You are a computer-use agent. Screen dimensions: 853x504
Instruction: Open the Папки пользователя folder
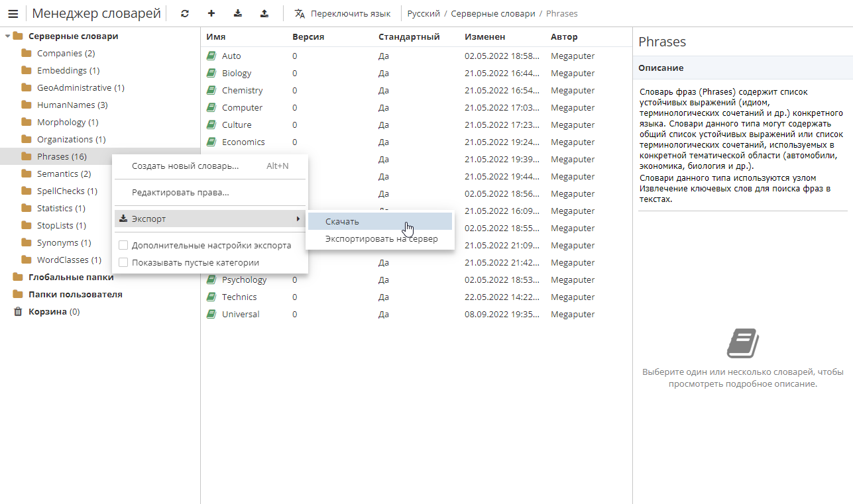pos(75,294)
